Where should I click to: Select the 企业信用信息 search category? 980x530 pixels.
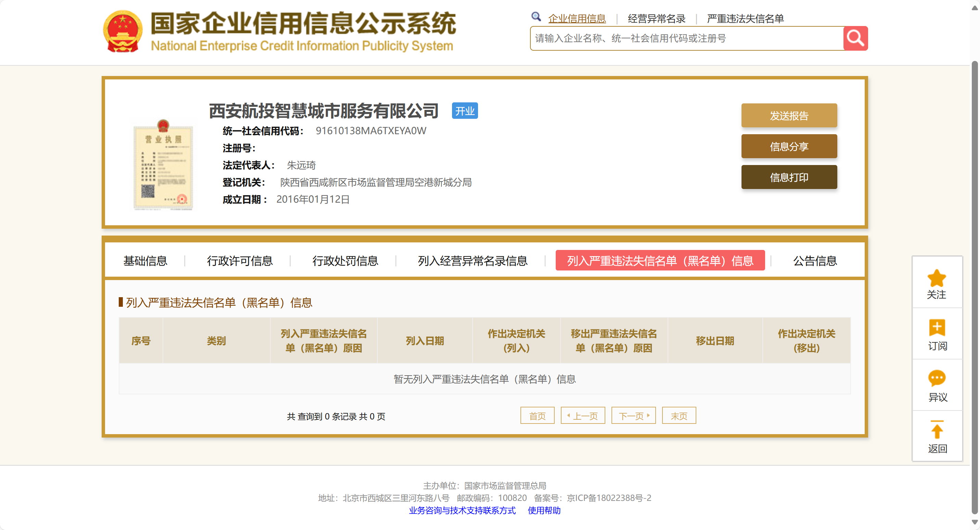pos(577,18)
